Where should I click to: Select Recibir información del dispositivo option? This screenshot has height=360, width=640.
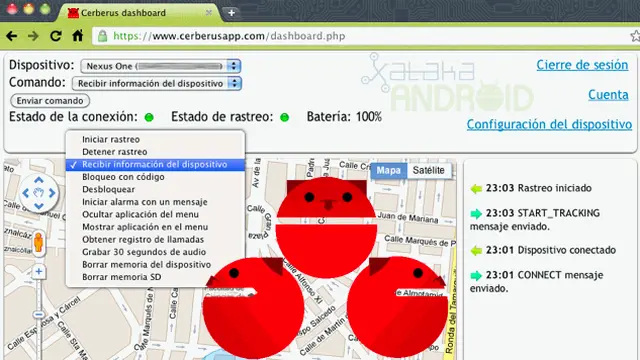[155, 164]
